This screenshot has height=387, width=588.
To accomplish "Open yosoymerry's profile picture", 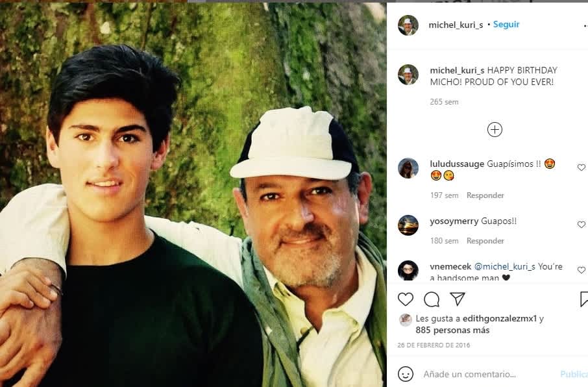I will (x=408, y=225).
